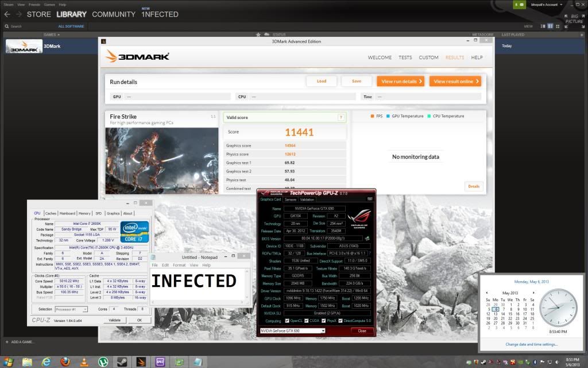The height and width of the screenshot is (368, 588).
Task: Click the Load button in 3DMark
Action: click(x=322, y=81)
